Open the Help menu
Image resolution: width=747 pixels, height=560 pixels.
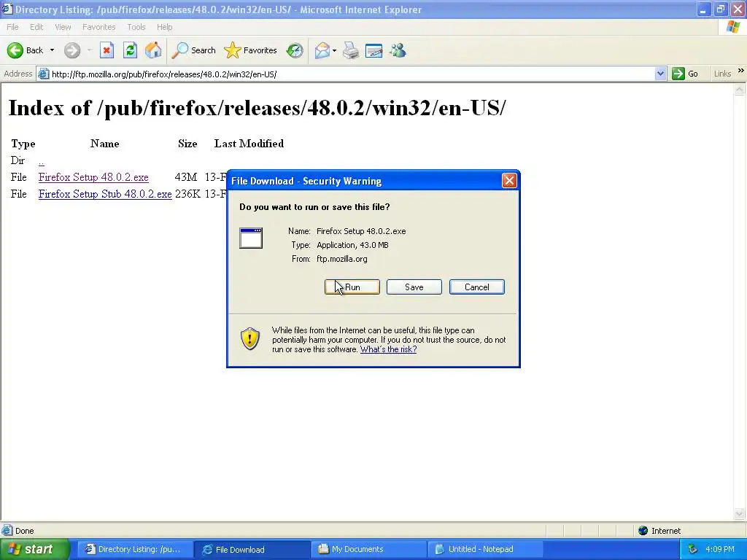point(165,27)
